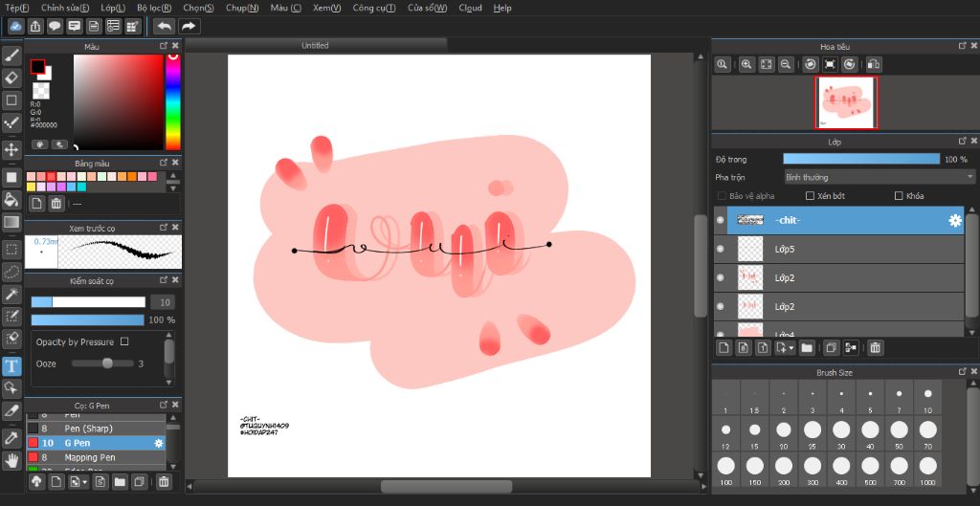This screenshot has width=980, height=506.
Task: Adjust the Ooze slider handle
Action: 107,363
